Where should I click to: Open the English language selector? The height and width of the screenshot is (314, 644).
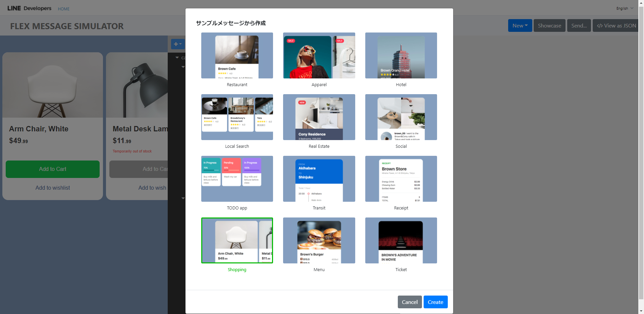pyautogui.click(x=624, y=8)
